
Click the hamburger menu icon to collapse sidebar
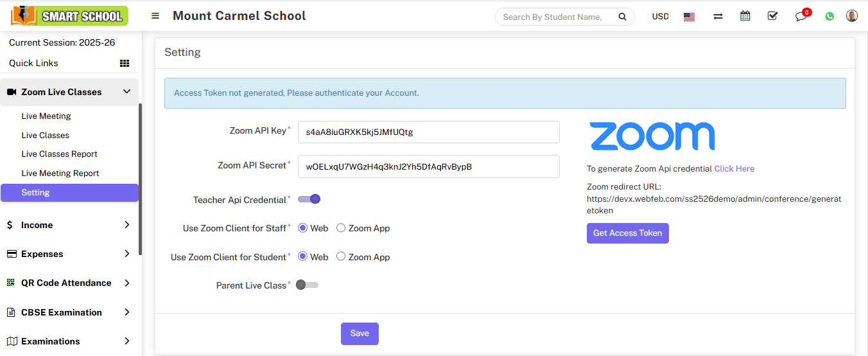(155, 16)
